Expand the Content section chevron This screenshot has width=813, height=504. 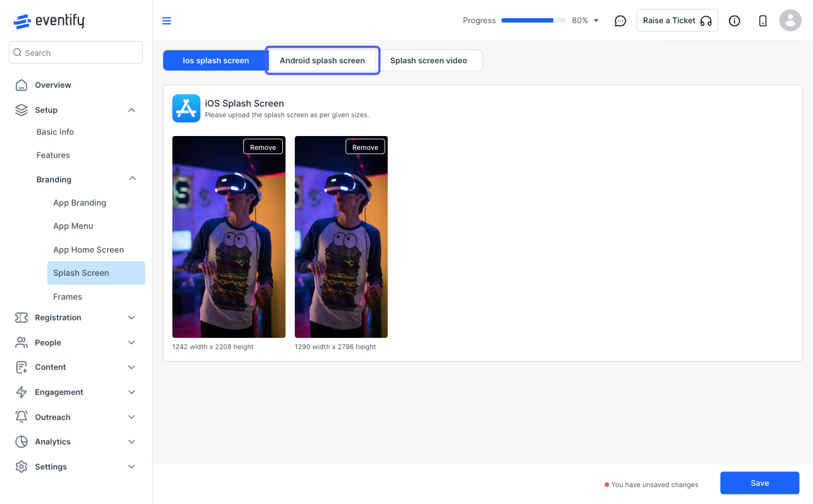(x=131, y=367)
